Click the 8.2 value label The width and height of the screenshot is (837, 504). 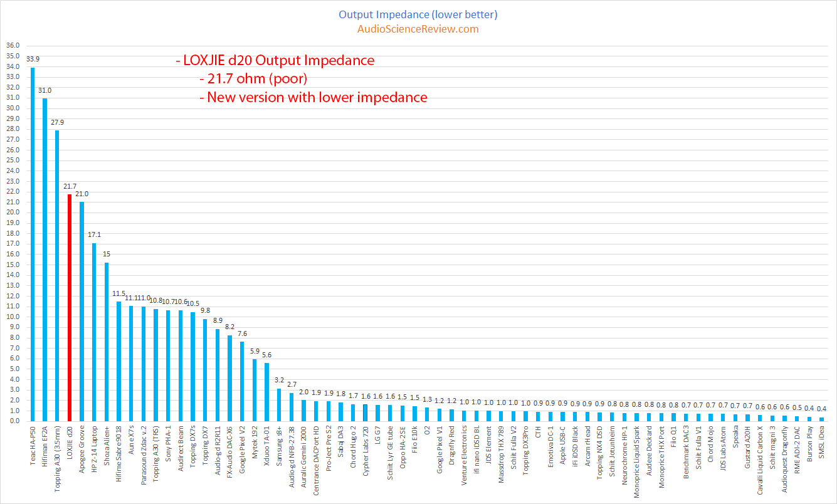[229, 327]
